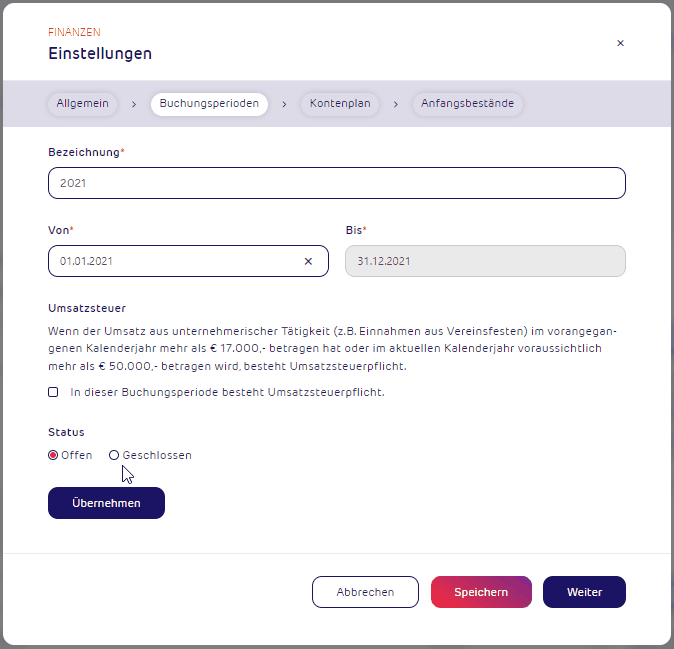Open the Anfangsbestände tab

[467, 104]
